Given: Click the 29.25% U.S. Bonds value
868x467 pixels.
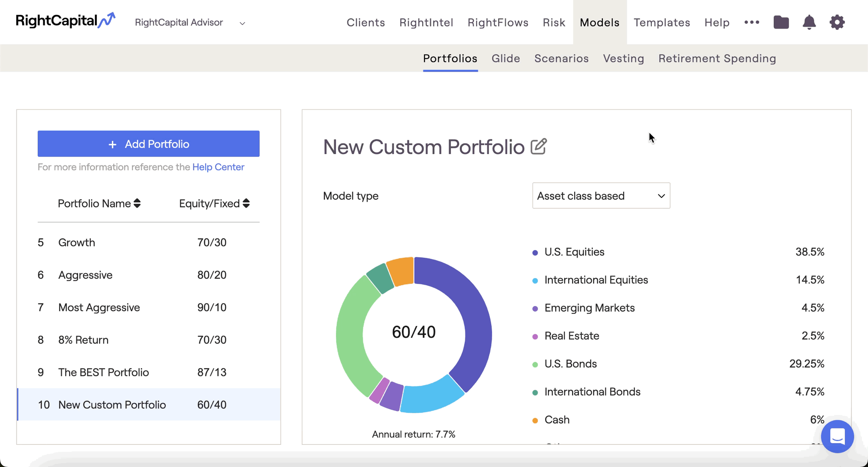Looking at the screenshot, I should pyautogui.click(x=806, y=364).
